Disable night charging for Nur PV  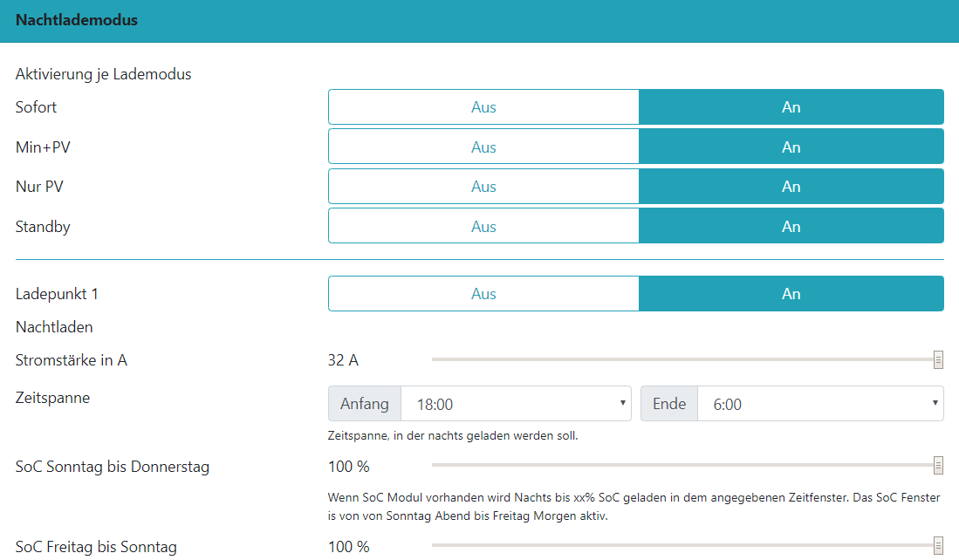(483, 187)
